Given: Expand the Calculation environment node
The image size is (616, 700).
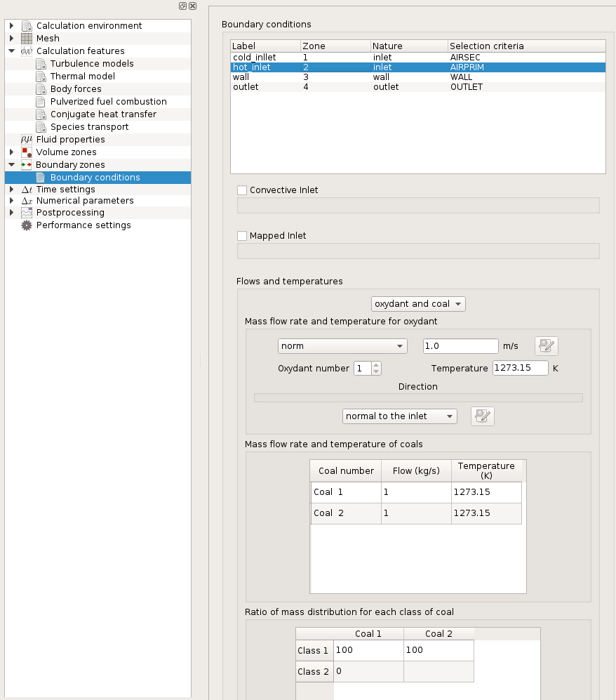Looking at the screenshot, I should click(x=12, y=26).
